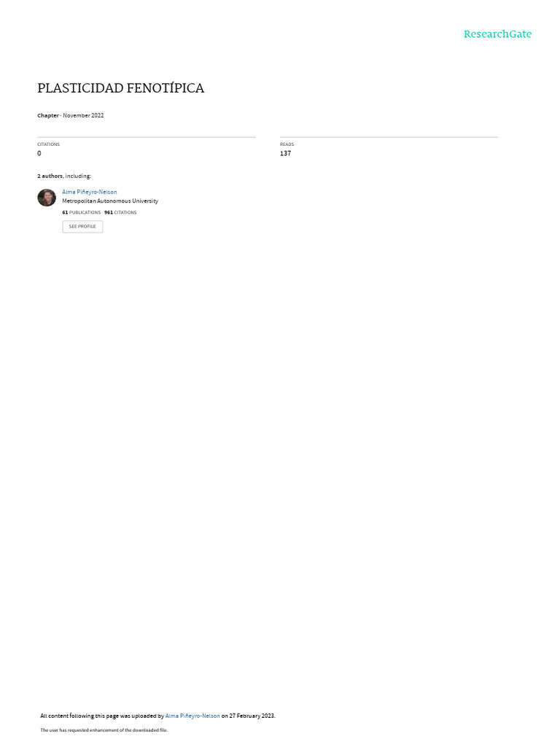560x747 pixels.
Task: Select the PLASTICIDAD FENOTÍPICA title
Action: (121, 88)
